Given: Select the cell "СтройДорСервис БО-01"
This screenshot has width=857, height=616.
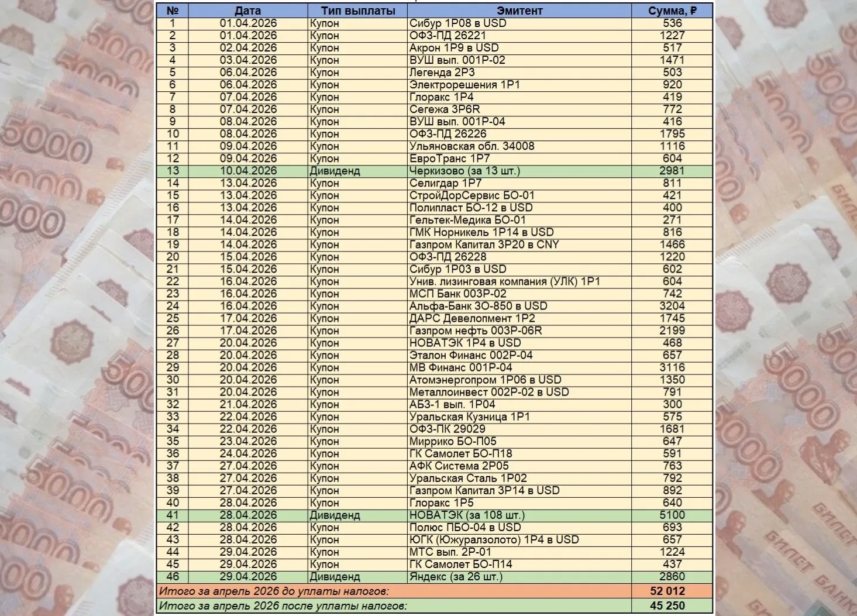Looking at the screenshot, I should coord(519,195).
